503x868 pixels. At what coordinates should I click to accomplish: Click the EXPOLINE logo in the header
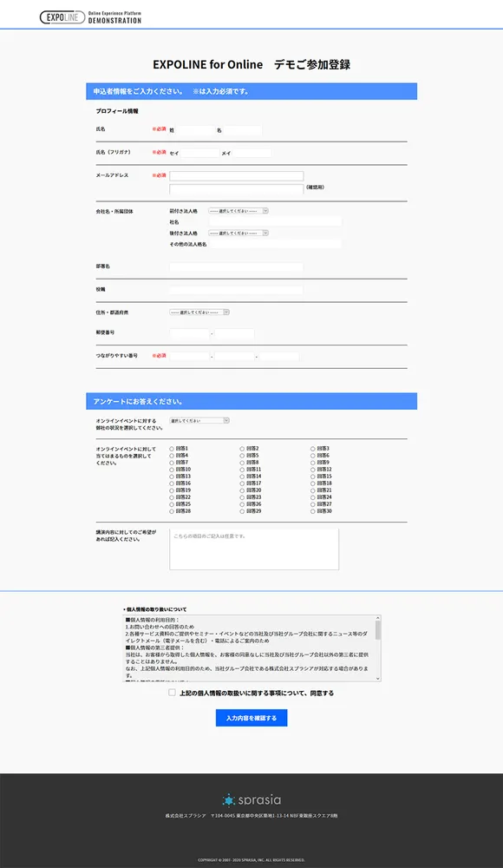(91, 17)
